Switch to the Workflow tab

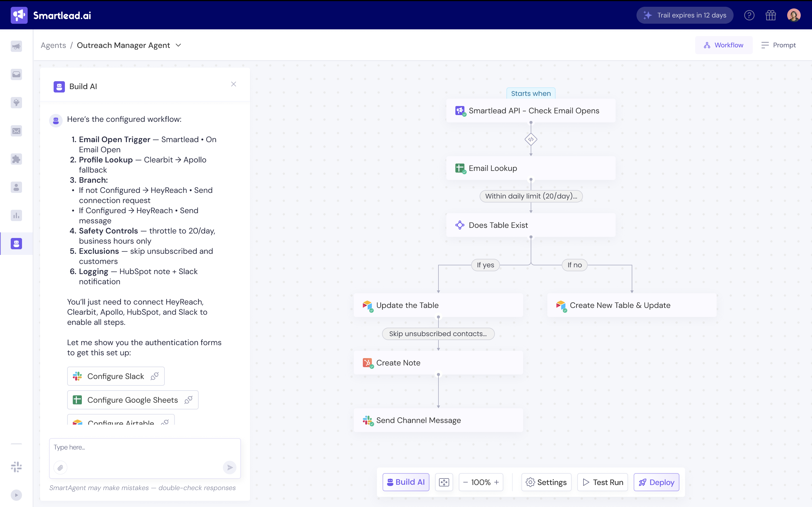point(723,45)
